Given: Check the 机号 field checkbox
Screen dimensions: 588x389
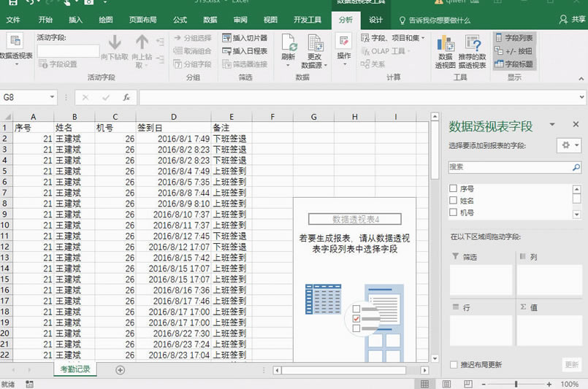Looking at the screenshot, I should tap(453, 212).
